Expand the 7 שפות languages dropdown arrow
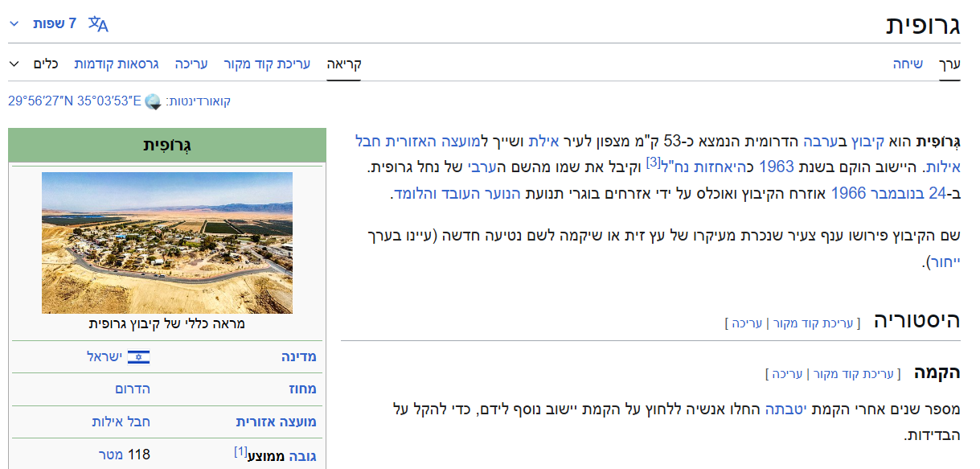 [14, 23]
